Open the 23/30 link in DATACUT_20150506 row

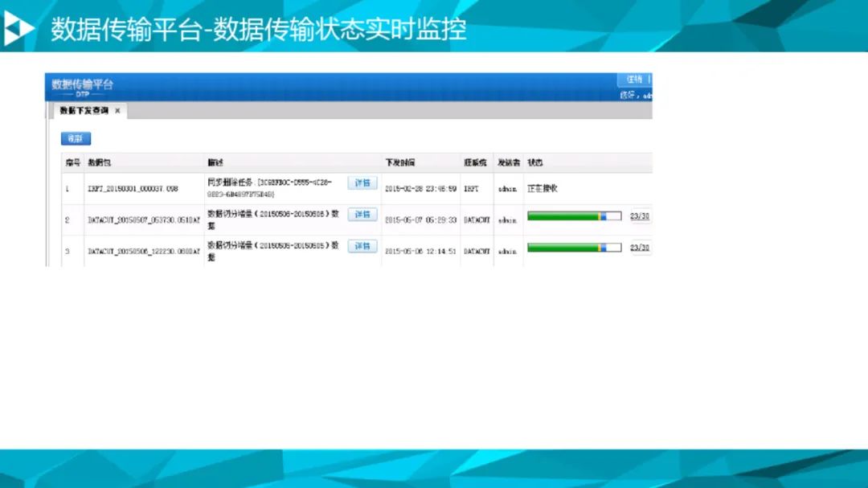point(640,248)
